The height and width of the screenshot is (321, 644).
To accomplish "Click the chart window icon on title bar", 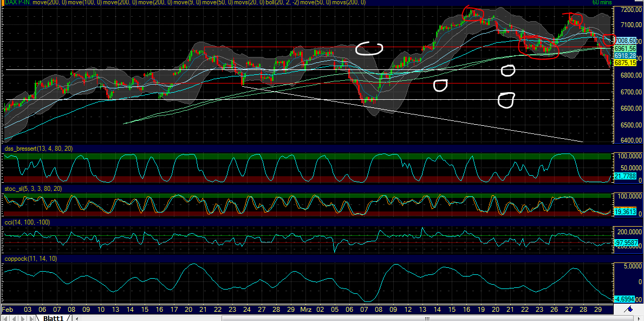I will point(4,3).
